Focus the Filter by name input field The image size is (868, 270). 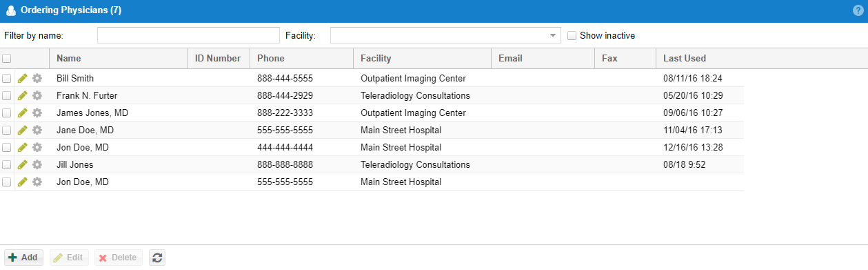pyautogui.click(x=188, y=35)
